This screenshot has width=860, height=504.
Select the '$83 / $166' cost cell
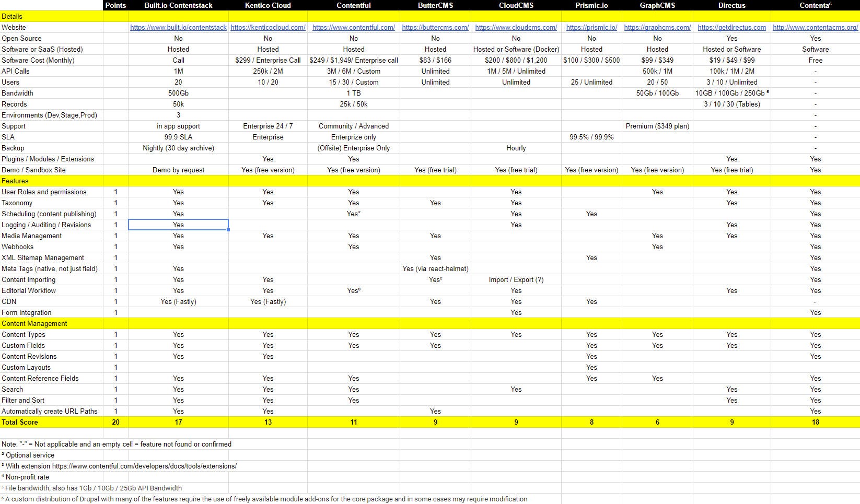pyautogui.click(x=435, y=60)
